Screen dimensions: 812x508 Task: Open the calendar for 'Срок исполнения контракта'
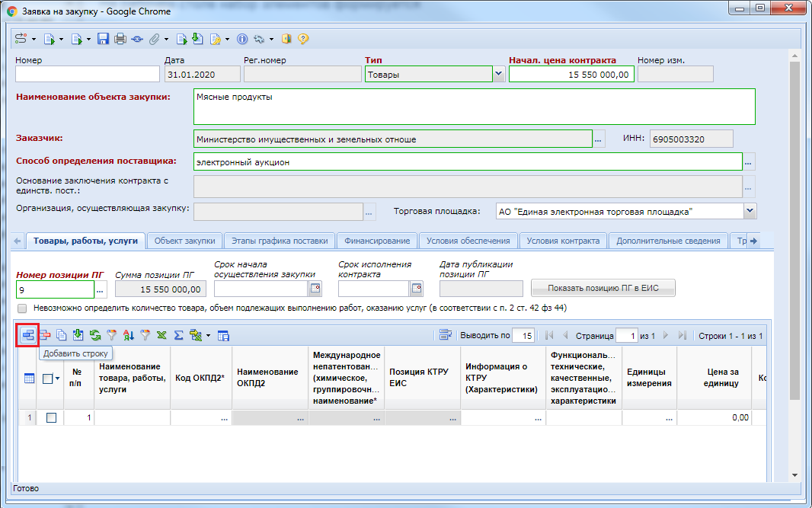(x=417, y=289)
